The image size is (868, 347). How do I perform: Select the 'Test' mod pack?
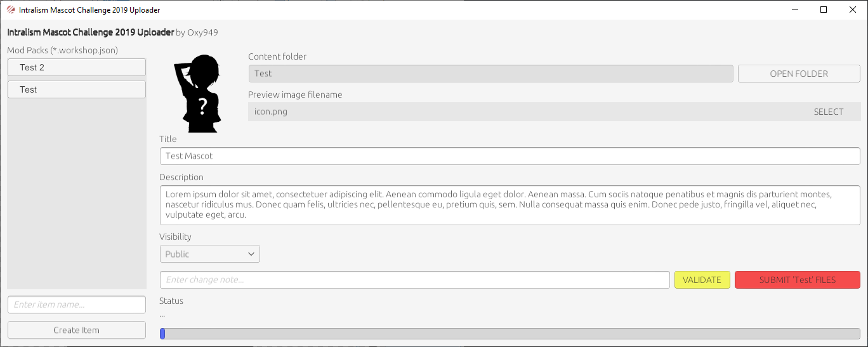click(77, 89)
